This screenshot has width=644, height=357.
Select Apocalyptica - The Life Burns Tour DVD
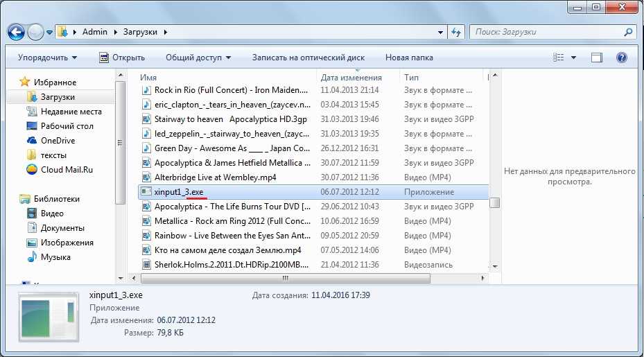coord(232,207)
